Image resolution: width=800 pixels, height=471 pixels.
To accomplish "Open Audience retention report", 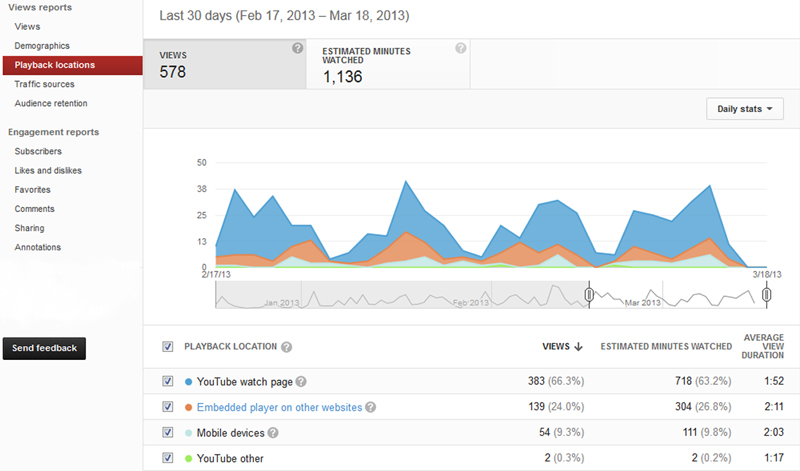I will click(x=50, y=103).
